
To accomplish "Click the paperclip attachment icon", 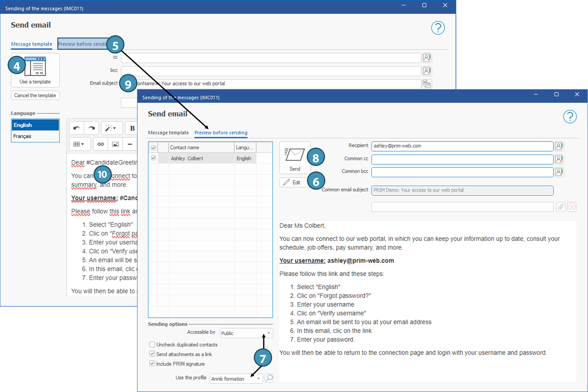I will point(561,207).
